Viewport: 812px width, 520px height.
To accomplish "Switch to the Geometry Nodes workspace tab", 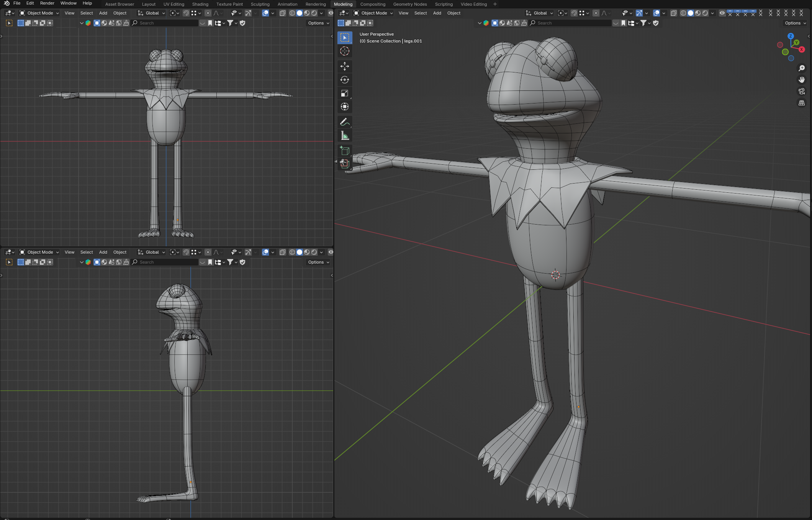I will coord(410,4).
